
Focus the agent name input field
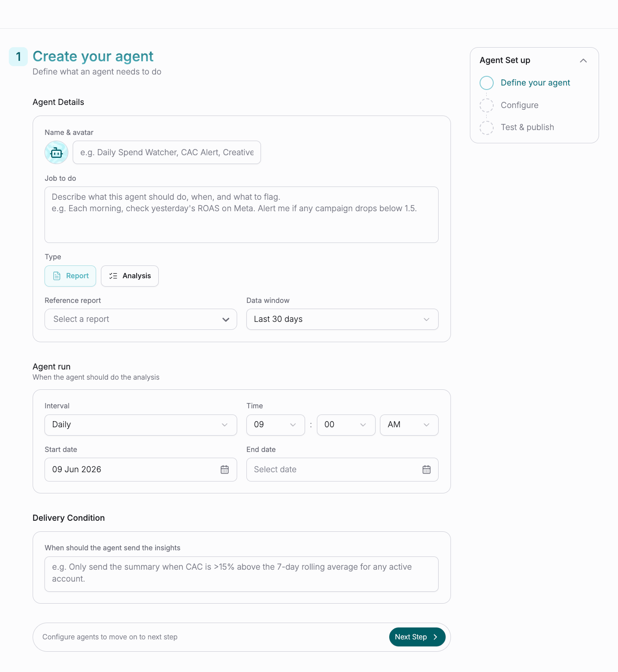click(167, 153)
